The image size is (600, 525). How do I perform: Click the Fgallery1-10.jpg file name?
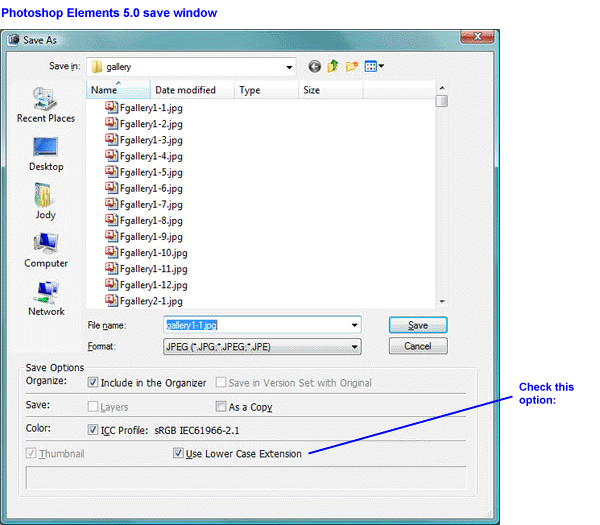pos(153,253)
